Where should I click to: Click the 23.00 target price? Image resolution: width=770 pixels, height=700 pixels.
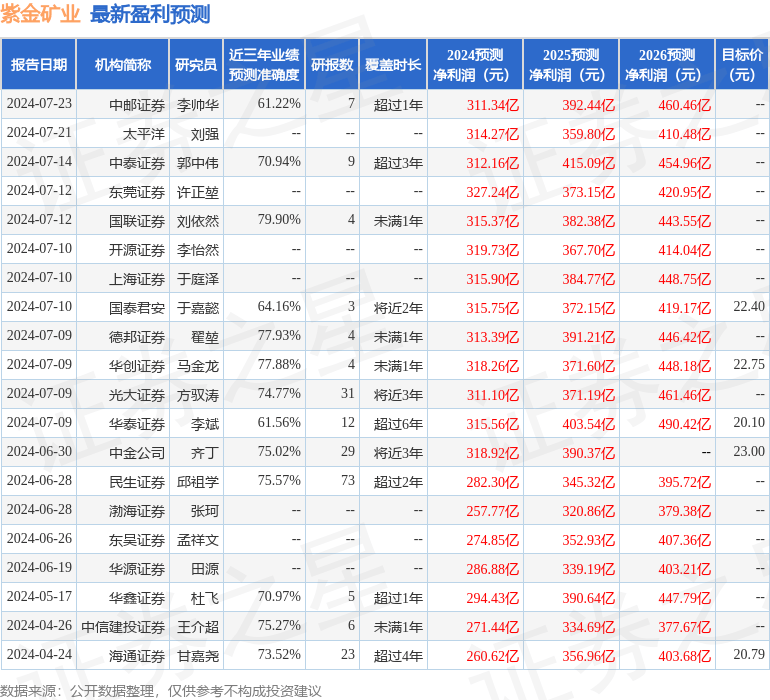tap(749, 451)
